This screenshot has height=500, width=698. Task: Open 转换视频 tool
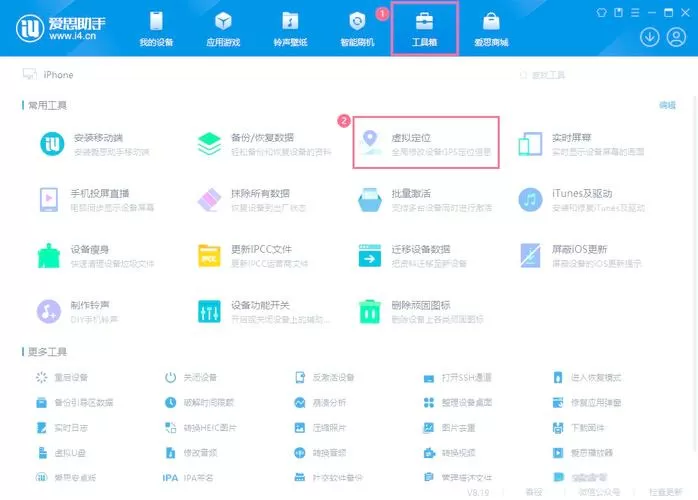coord(449,453)
